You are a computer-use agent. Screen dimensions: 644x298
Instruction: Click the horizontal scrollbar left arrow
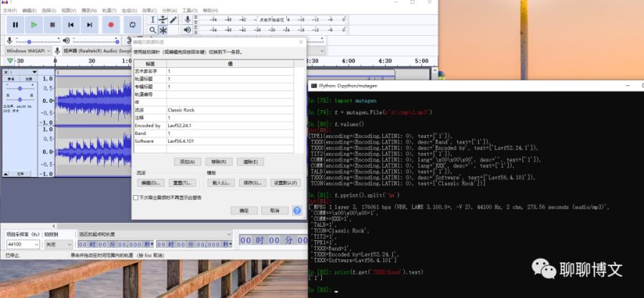[x=54, y=226]
